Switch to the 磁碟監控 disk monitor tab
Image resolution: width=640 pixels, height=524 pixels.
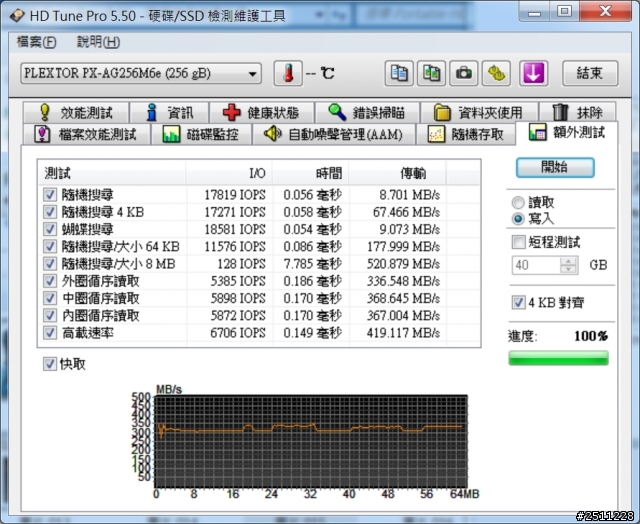point(201,134)
